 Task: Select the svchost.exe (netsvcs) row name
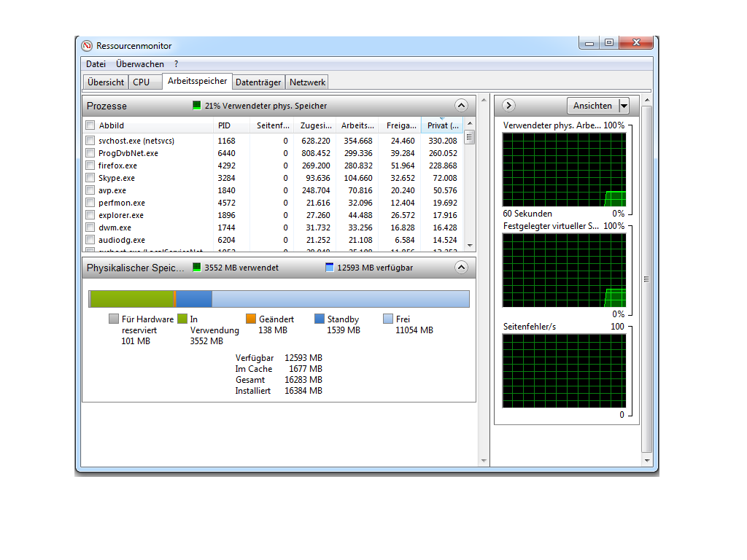pos(136,141)
